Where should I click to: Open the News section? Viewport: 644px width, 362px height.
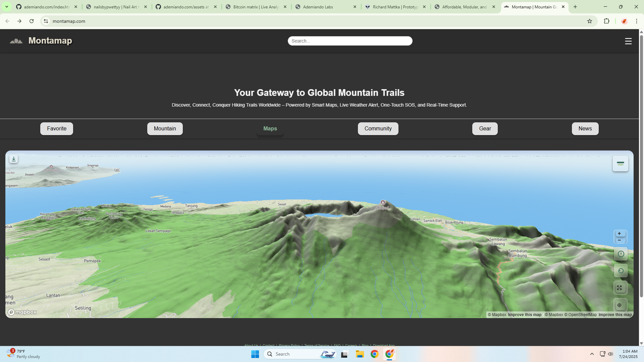585,129
